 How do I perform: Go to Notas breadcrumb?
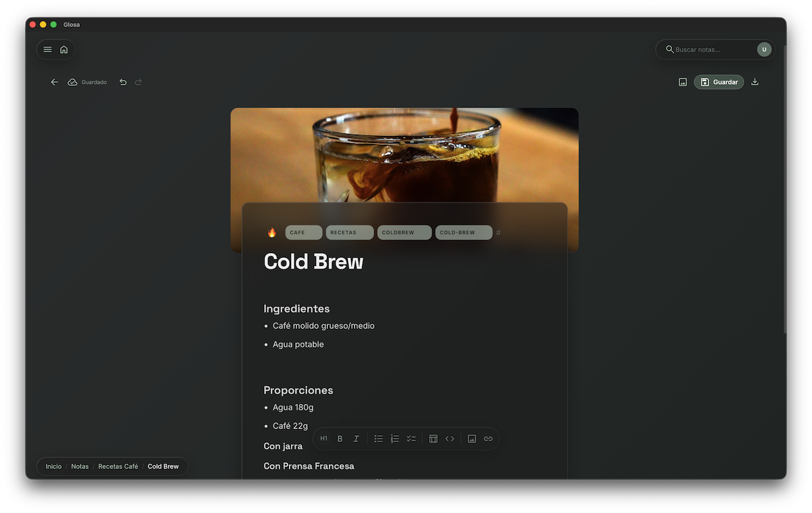(80, 466)
